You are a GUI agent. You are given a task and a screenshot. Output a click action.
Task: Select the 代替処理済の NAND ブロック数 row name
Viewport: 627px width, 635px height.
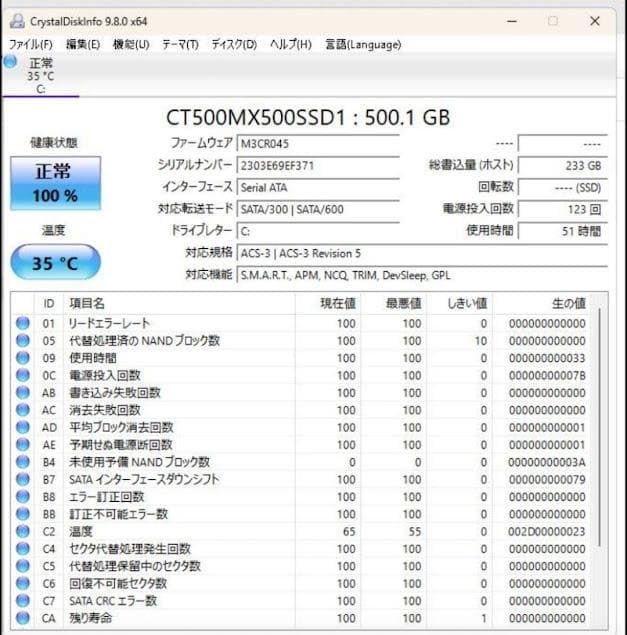coord(144,341)
